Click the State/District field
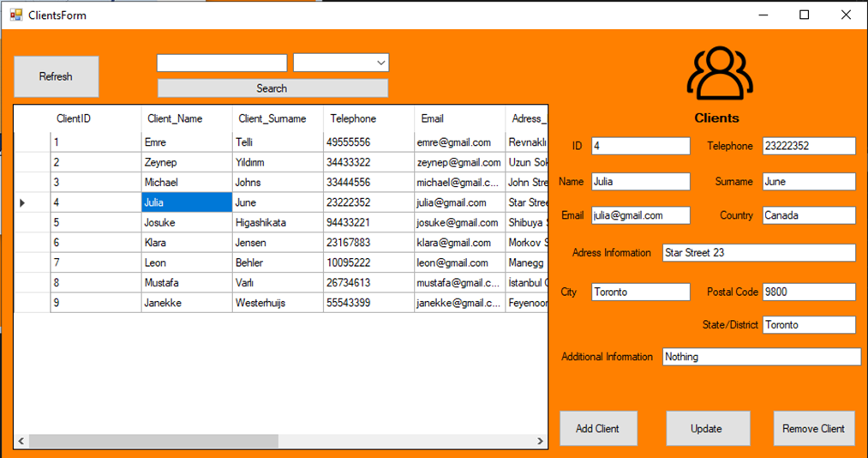The width and height of the screenshot is (868, 458). click(x=809, y=324)
